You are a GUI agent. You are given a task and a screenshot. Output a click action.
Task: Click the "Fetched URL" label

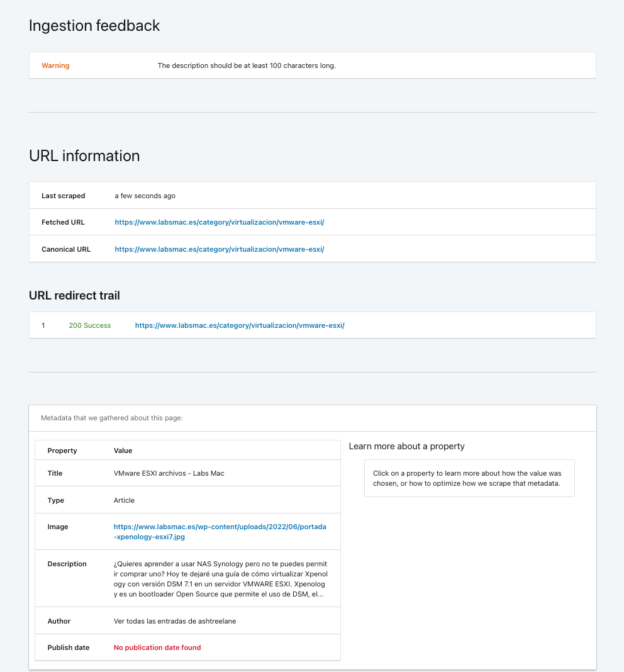(x=63, y=222)
